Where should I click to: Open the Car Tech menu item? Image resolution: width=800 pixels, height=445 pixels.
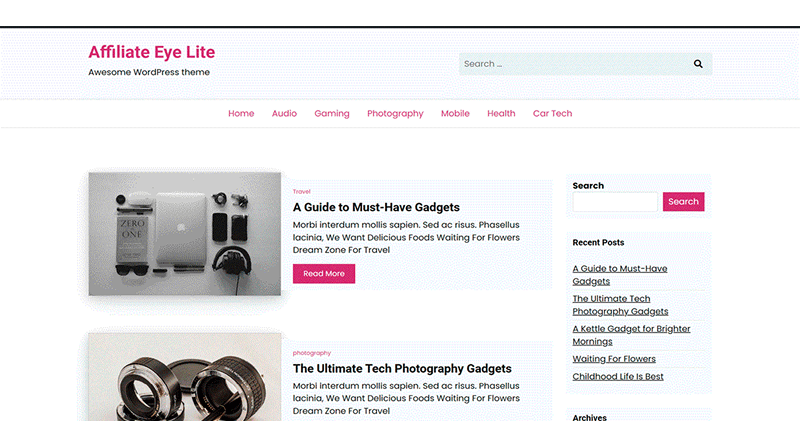553,113
